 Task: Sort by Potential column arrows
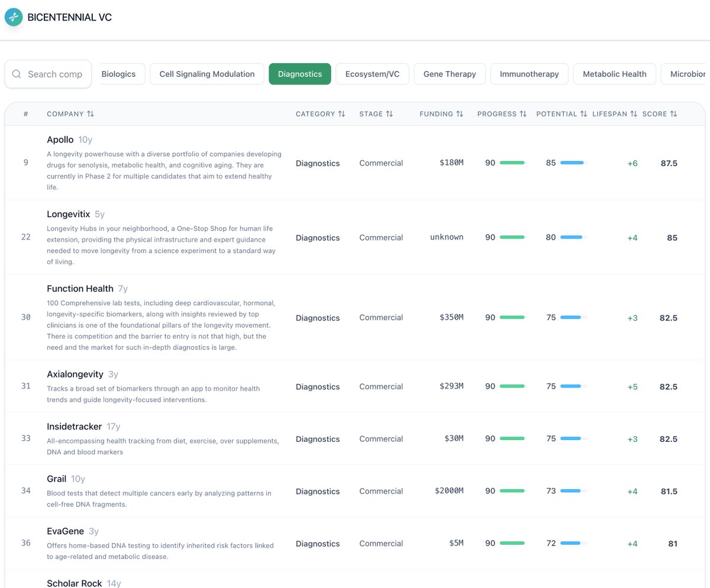pos(584,114)
